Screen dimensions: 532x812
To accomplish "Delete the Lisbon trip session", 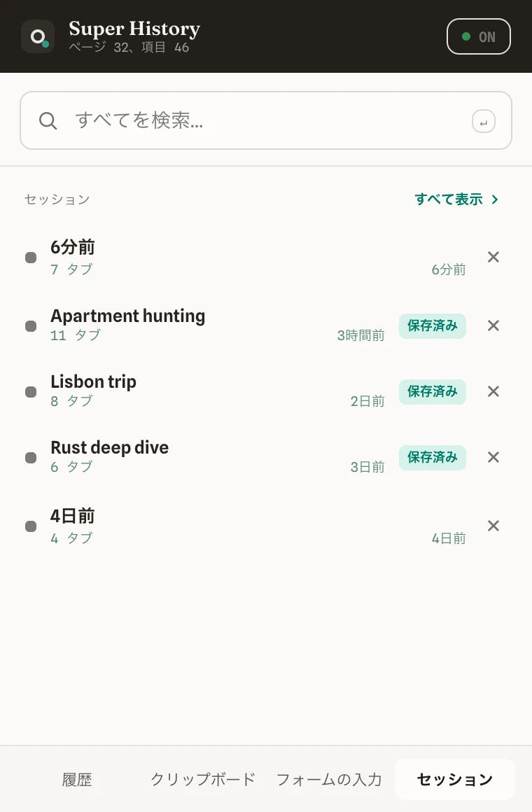I will (x=493, y=391).
